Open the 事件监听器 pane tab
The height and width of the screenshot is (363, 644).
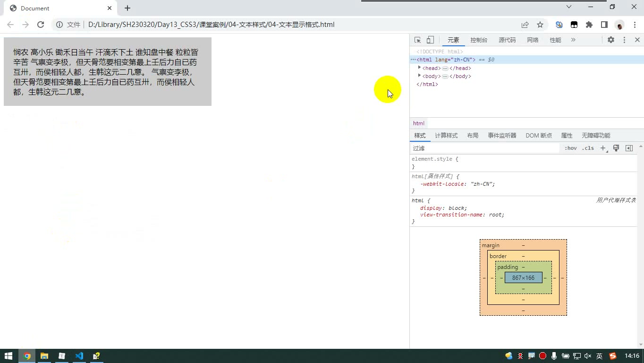click(502, 136)
